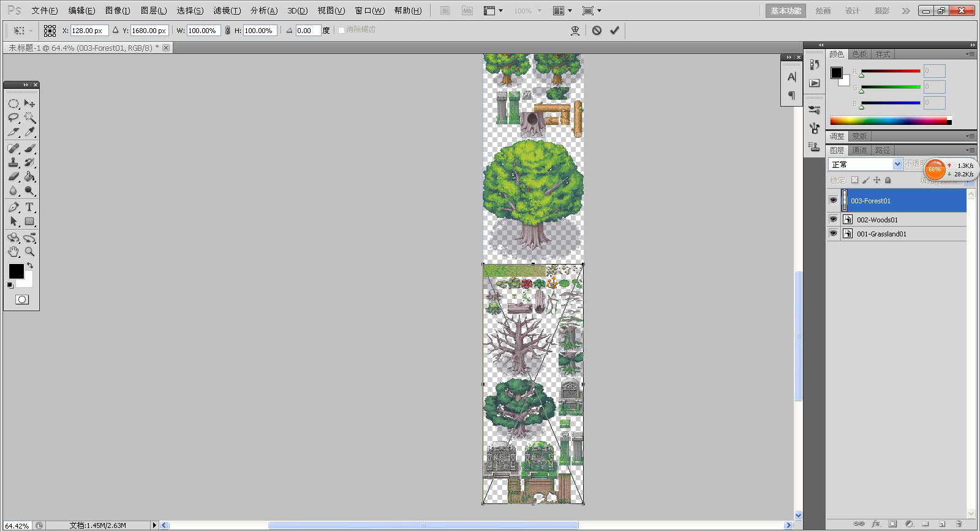Pick the Magic Wand tool
Viewport: 980px width, 531px height.
click(29, 118)
